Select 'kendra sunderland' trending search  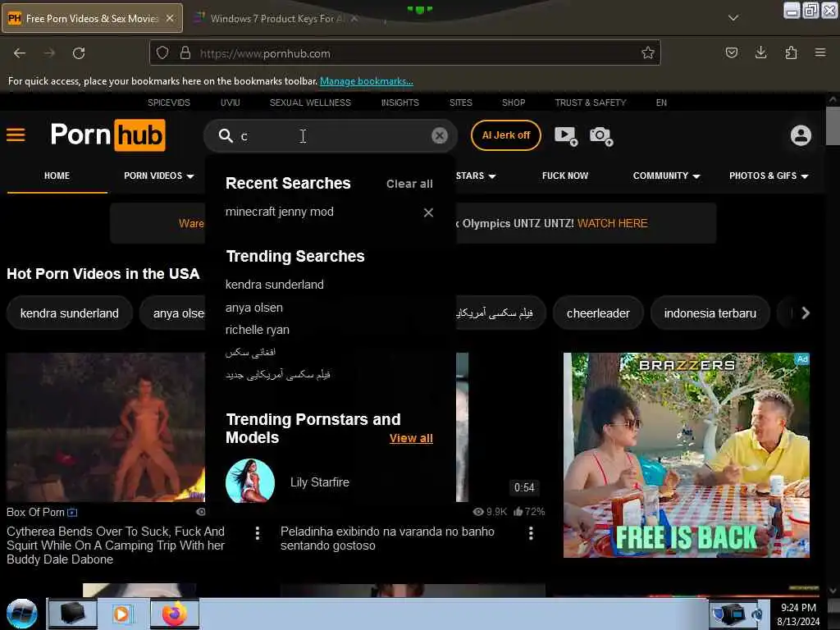274,285
